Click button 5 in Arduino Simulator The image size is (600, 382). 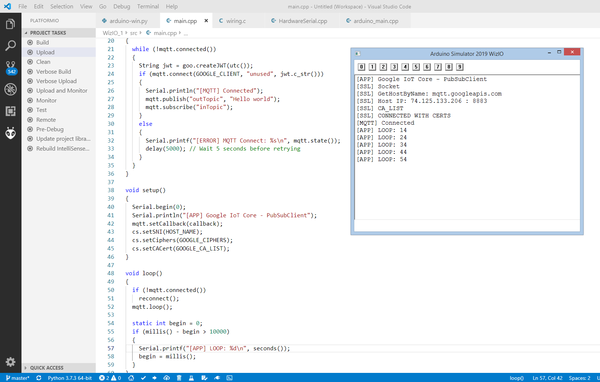(x=416, y=67)
